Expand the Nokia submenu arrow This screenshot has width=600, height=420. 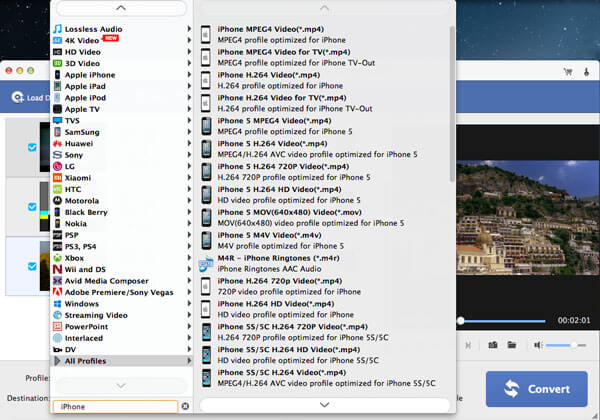189,223
